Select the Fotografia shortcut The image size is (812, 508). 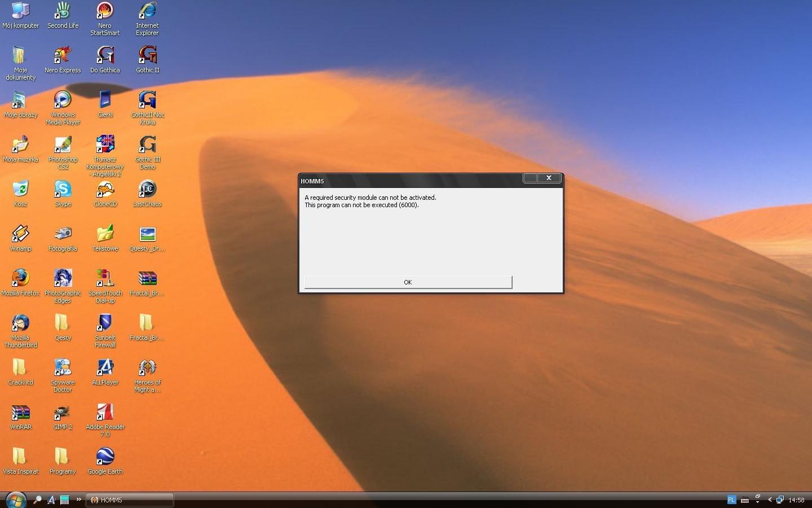tap(63, 238)
